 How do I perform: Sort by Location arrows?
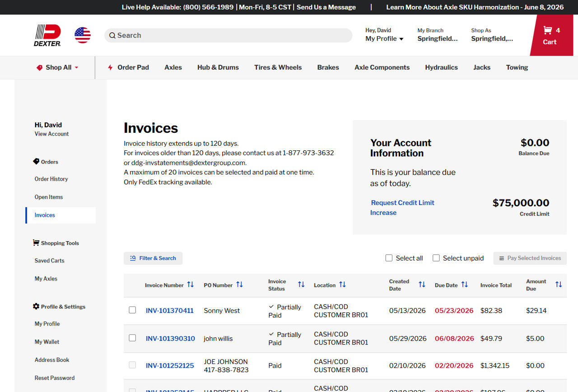[343, 285]
